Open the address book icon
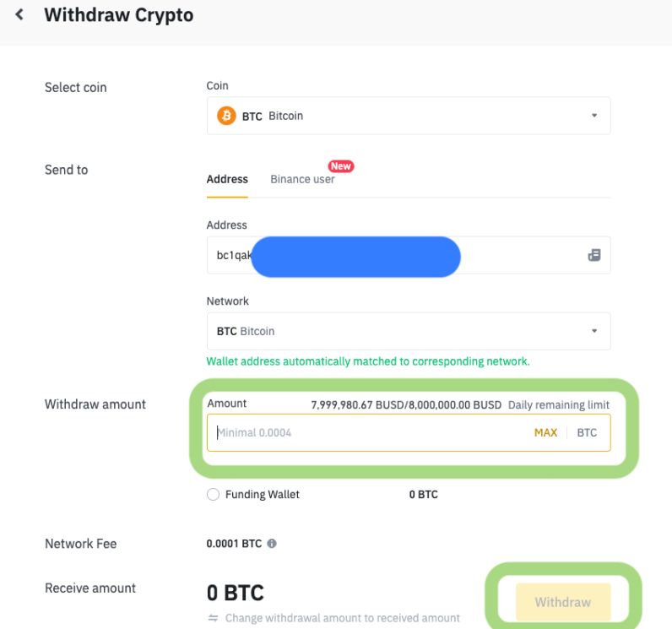 (593, 255)
